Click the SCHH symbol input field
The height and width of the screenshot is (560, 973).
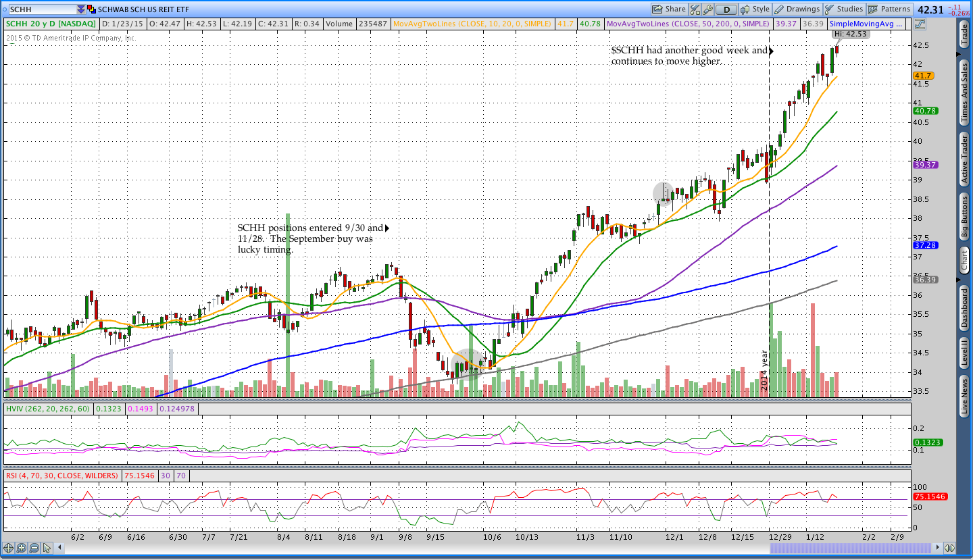click(42, 9)
